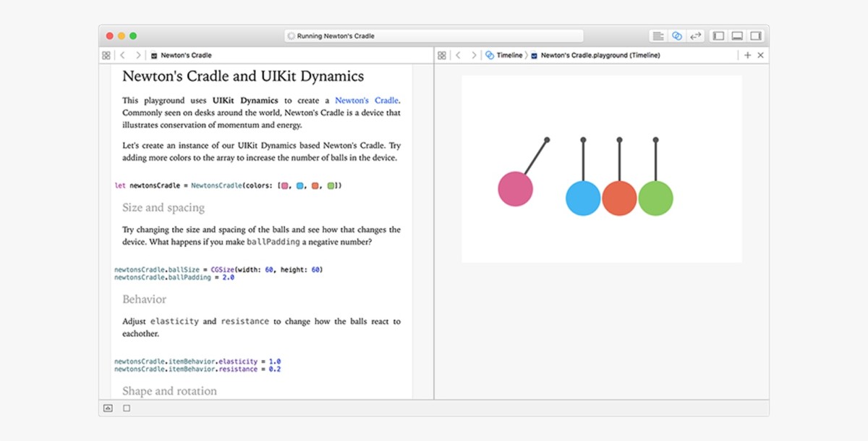Select the assistant editor with overlapping circles

[677, 35]
